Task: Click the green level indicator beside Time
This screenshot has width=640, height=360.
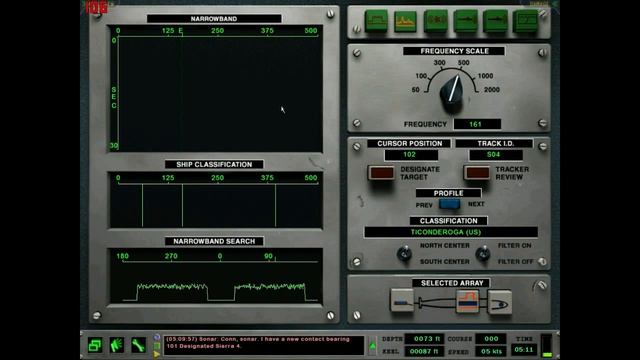Action: [547, 346]
